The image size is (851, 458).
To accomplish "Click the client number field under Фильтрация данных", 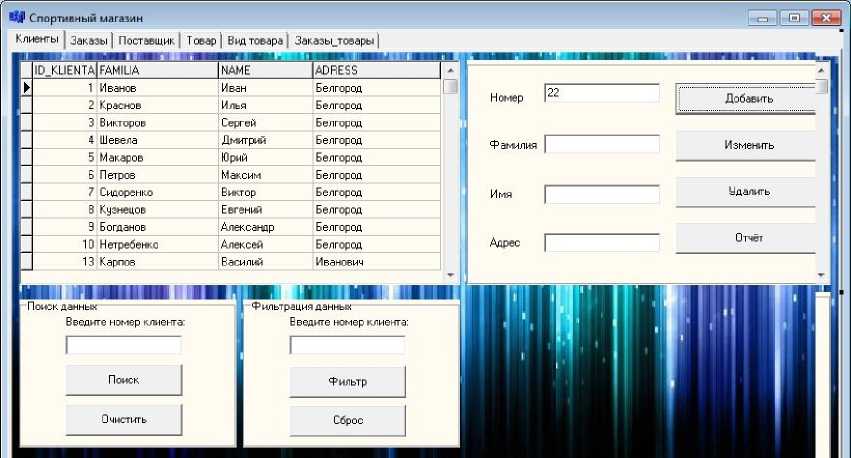I will click(347, 345).
